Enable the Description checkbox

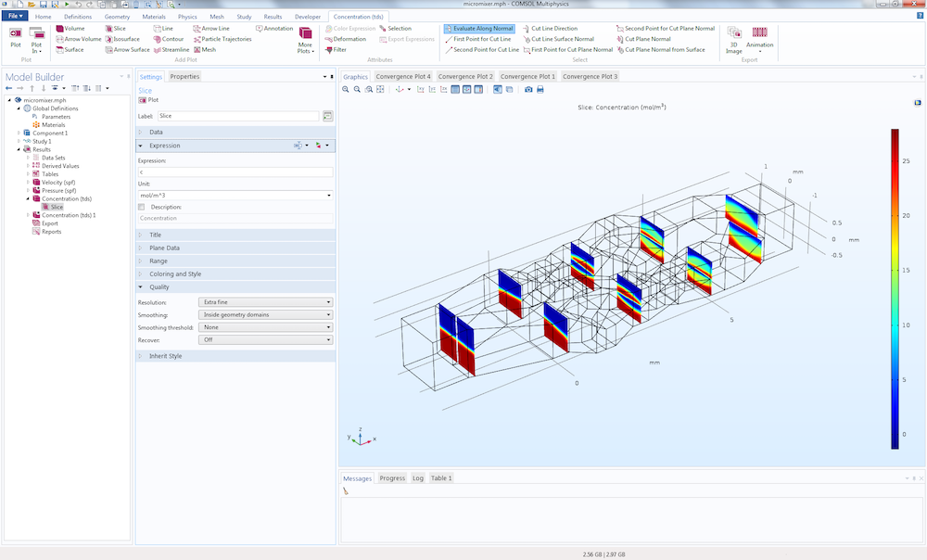[141, 207]
